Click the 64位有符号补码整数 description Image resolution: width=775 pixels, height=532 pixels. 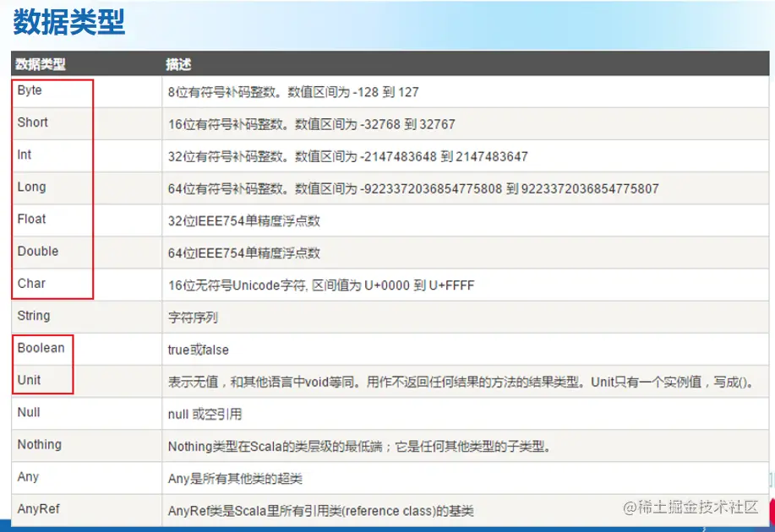pos(413,188)
